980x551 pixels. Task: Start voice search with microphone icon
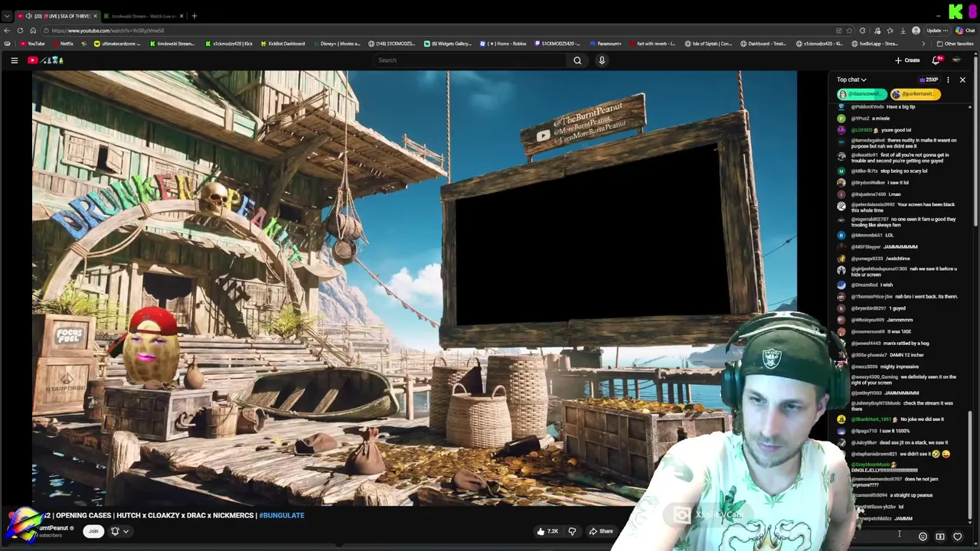click(602, 60)
